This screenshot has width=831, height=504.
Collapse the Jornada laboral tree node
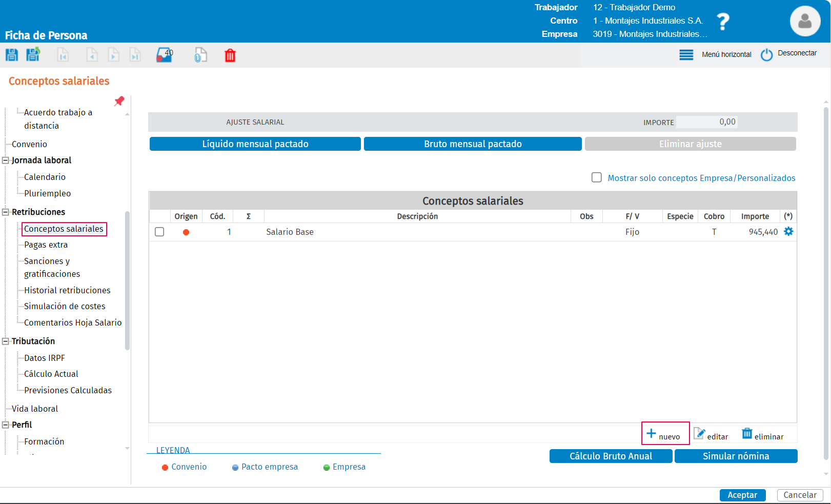(6, 160)
